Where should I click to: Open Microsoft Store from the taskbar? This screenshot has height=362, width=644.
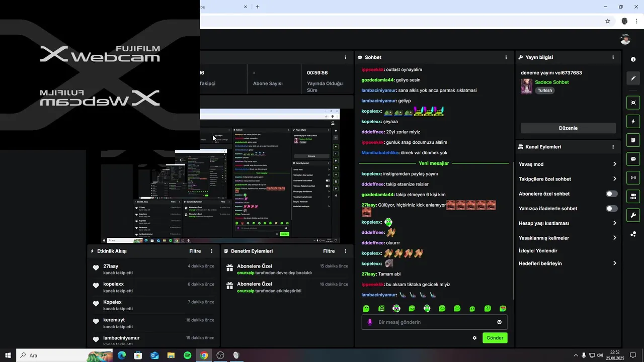pyautogui.click(x=138, y=355)
